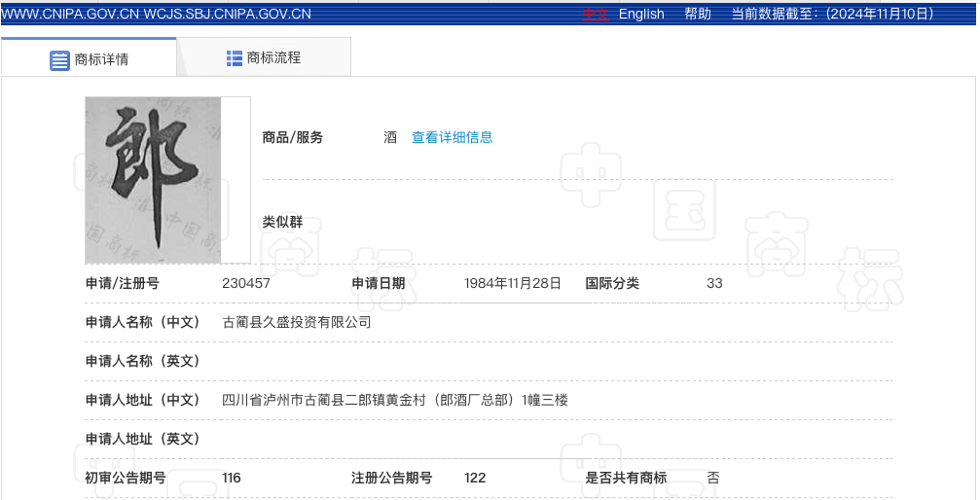This screenshot has width=980, height=500.
Task: Click the 申请人地址（中文） label
Action: (x=142, y=400)
